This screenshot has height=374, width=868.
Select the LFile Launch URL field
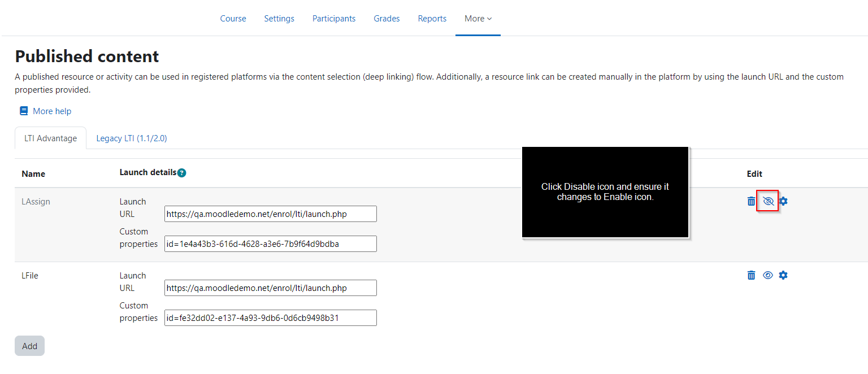271,288
